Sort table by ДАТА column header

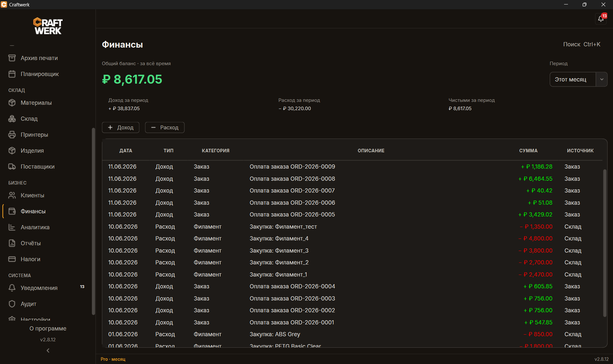[126, 150]
